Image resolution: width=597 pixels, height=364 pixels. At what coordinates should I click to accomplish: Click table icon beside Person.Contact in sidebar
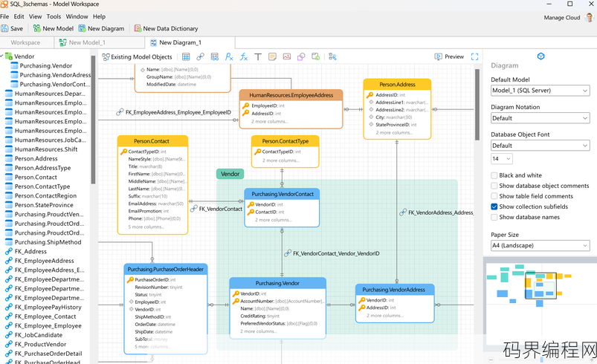pyautogui.click(x=9, y=178)
